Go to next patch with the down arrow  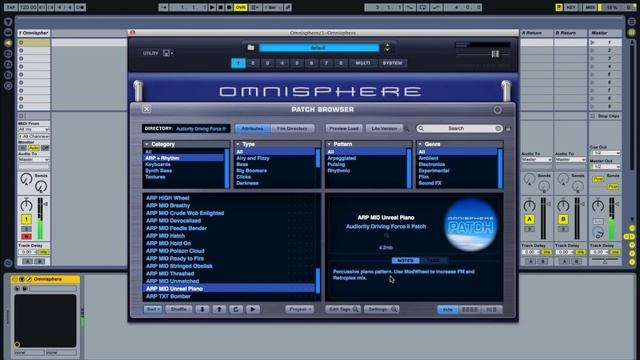(x=202, y=309)
